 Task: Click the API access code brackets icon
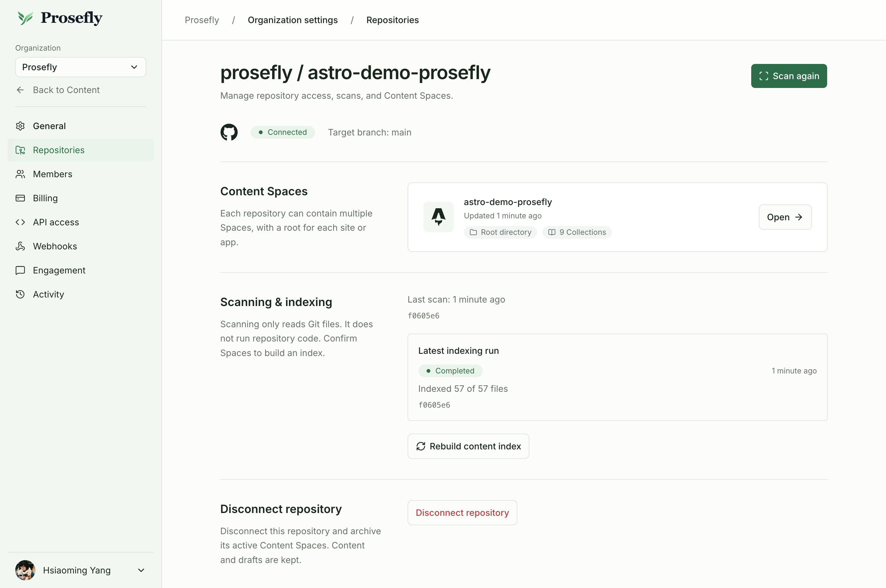[x=20, y=222]
